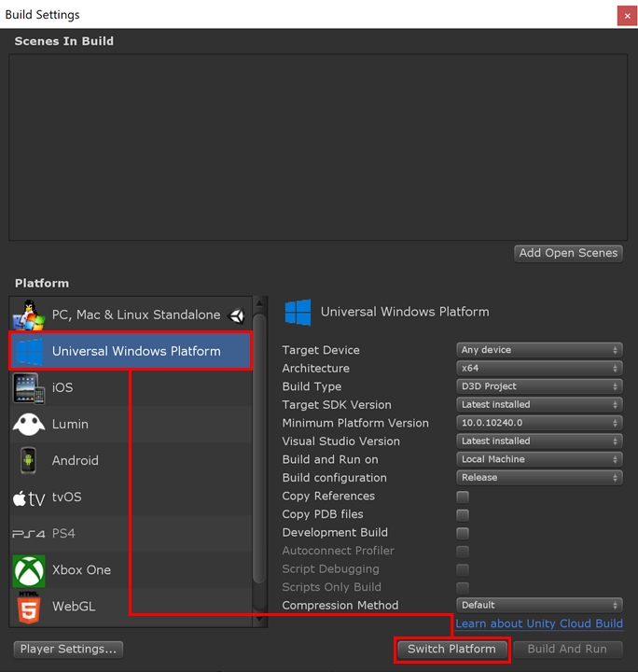
Task: Enable the Copy References checkbox
Action: point(463,497)
